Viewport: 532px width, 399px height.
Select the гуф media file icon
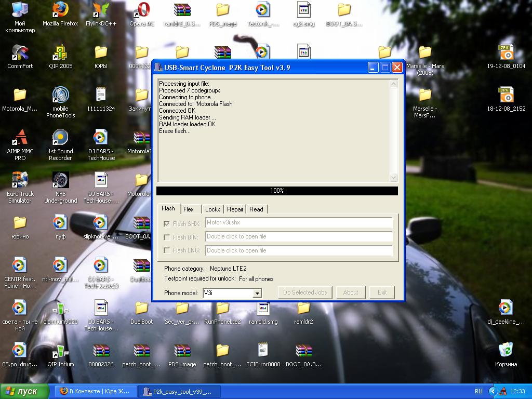pyautogui.click(x=60, y=227)
